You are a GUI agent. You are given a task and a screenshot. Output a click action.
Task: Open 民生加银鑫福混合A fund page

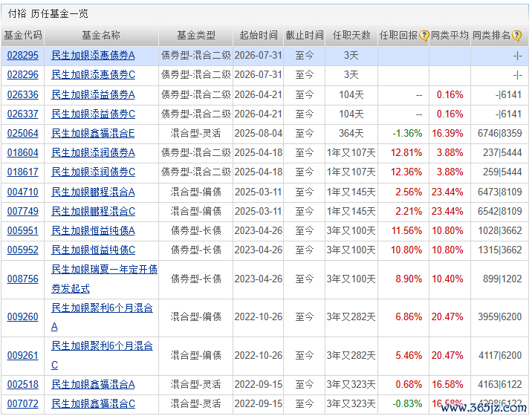coord(94,384)
